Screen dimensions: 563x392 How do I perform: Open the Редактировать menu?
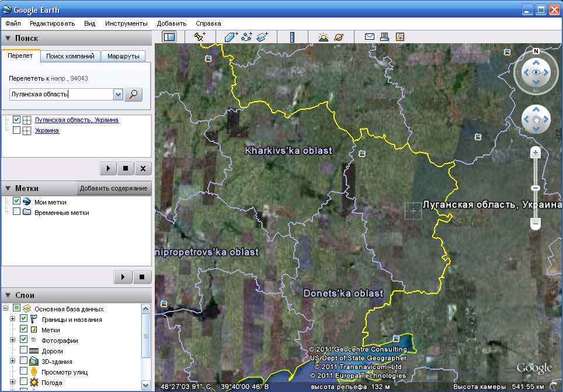pyautogui.click(x=53, y=24)
